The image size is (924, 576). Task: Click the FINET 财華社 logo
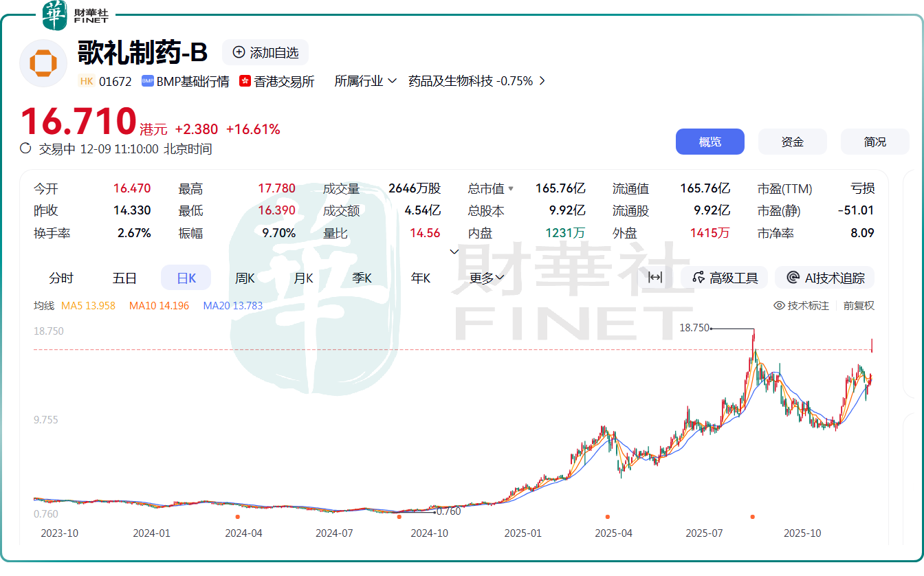pyautogui.click(x=72, y=14)
